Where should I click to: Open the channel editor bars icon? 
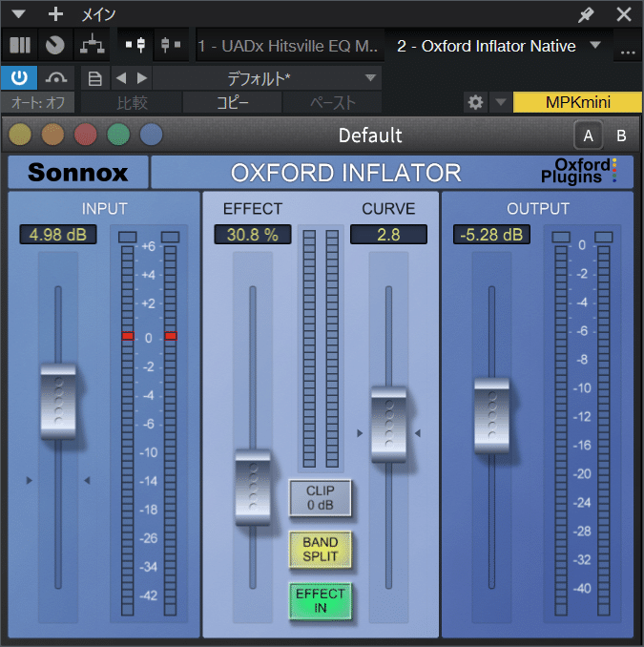tap(19, 45)
